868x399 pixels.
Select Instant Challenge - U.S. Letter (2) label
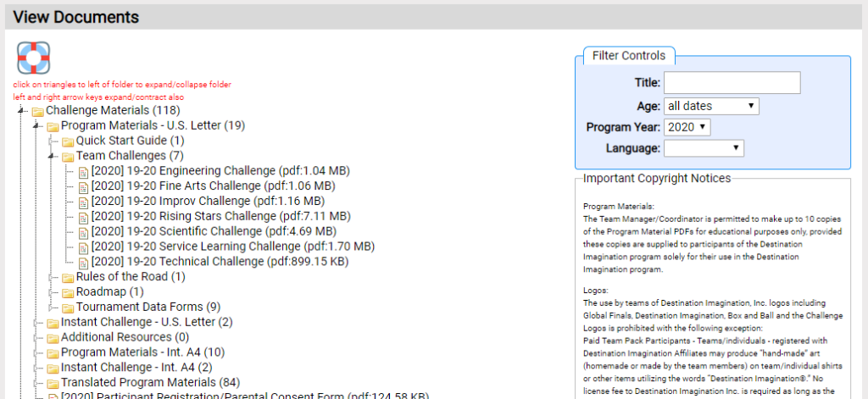point(147,322)
